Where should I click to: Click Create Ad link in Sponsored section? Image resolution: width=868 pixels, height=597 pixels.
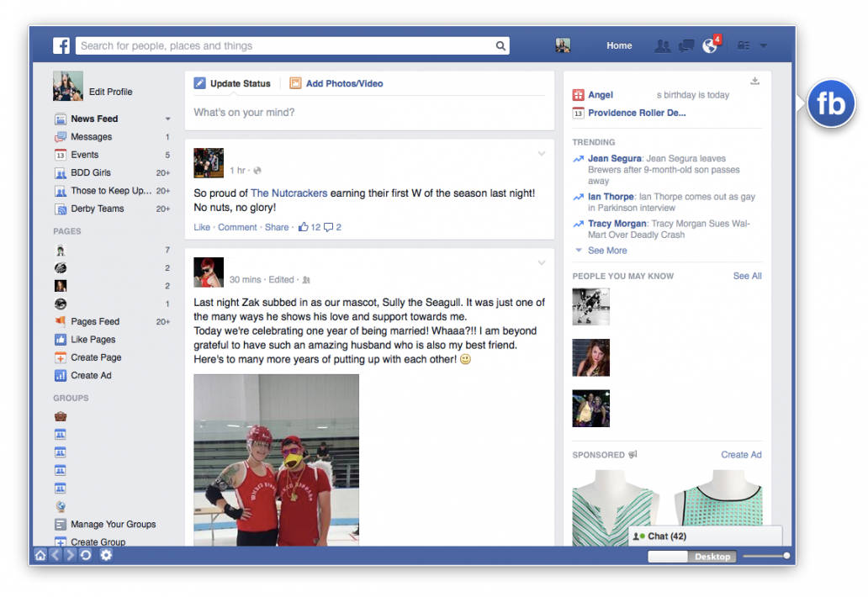[741, 455]
